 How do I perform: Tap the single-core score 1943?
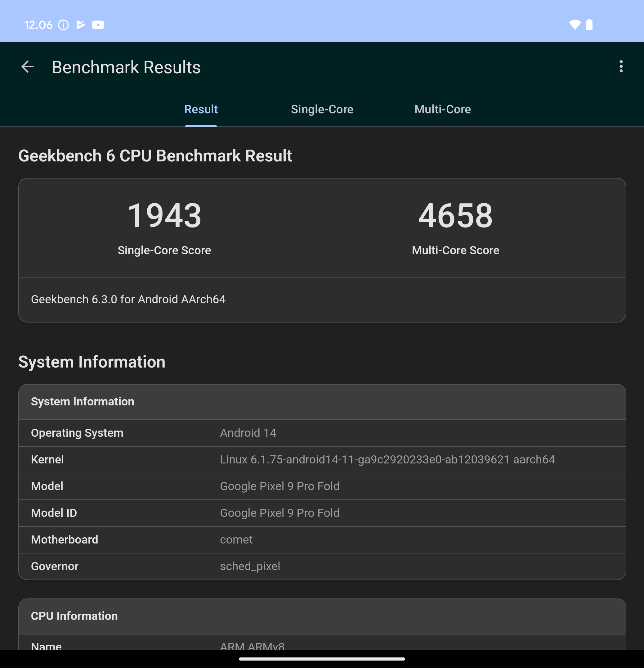[164, 215]
